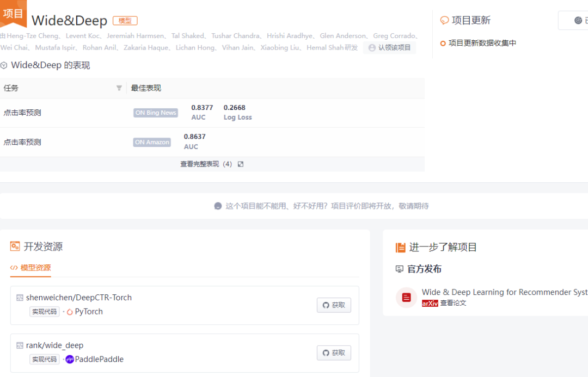Click 实现代码 tag under DeepCTR-Torch
588x377 pixels.
pos(44,312)
